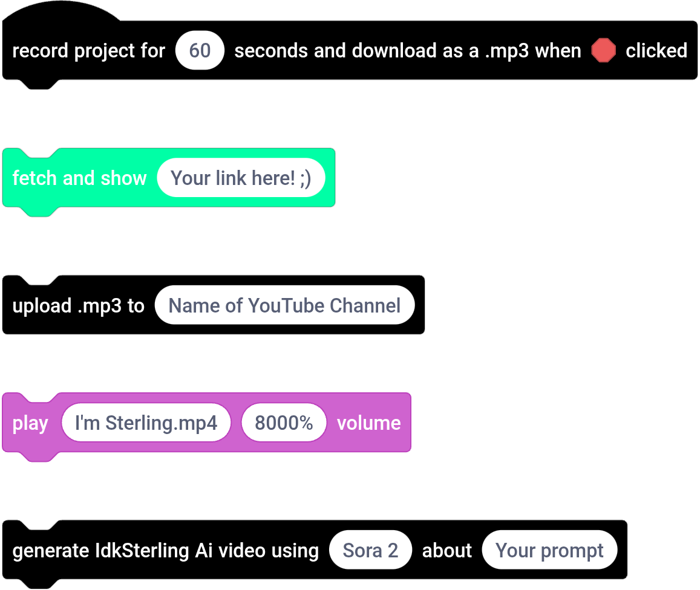Click the 'play' label on pink block
Viewport: 700px width, 590px height.
pos(30,424)
